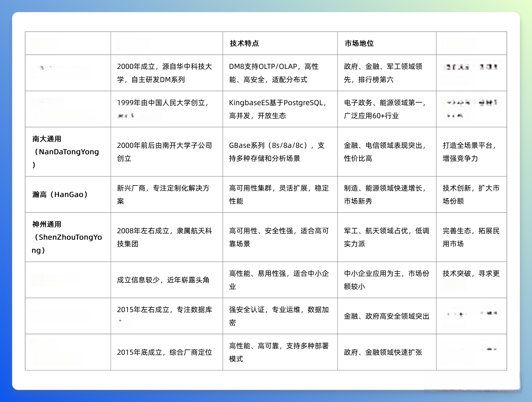Click the GBase系列（8s/8a/8c） cell
Screen dimensions: 532x402
(280, 152)
